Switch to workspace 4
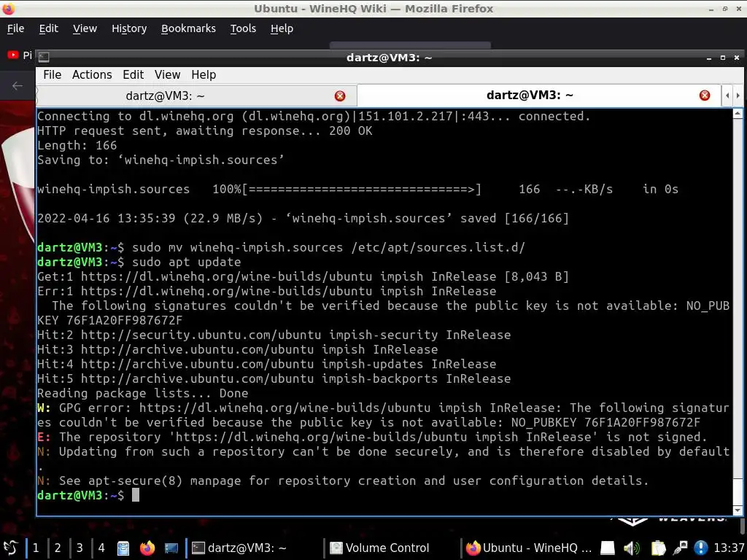 pos(101,548)
